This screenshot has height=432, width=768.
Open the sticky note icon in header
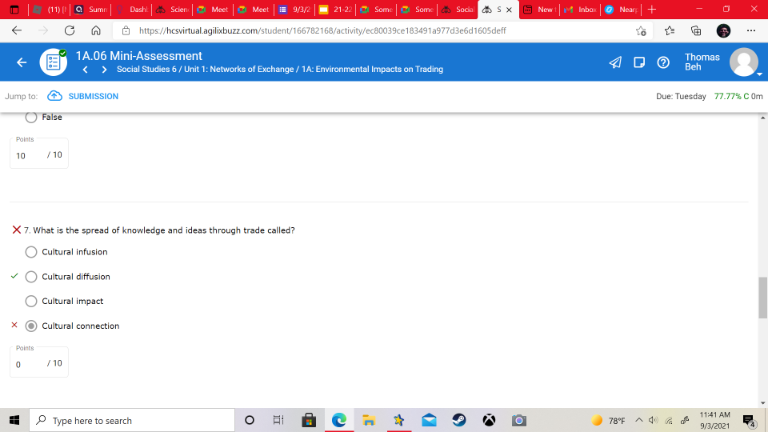point(638,63)
